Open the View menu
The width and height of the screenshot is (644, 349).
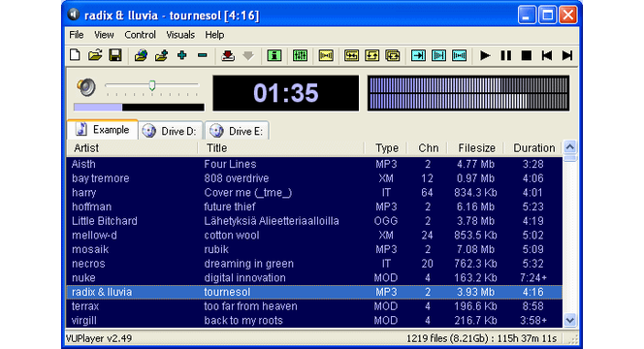pyautogui.click(x=104, y=35)
